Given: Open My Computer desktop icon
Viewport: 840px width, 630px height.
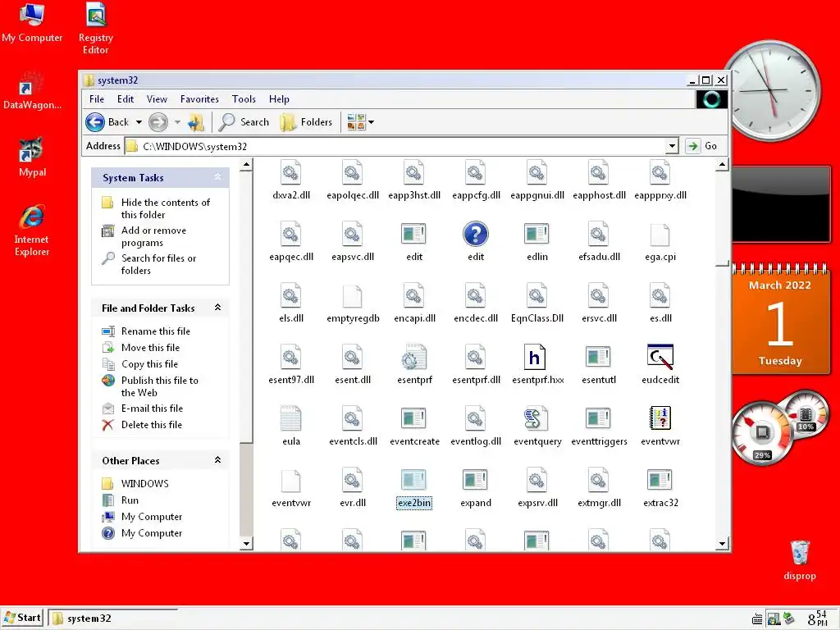Looking at the screenshot, I should click(32, 15).
